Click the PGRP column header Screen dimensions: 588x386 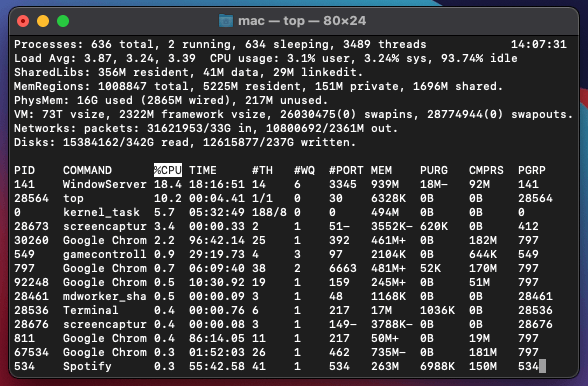(x=532, y=170)
